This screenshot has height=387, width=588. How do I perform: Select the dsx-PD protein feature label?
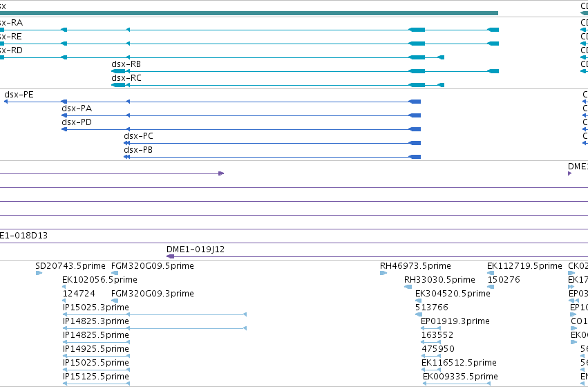(x=77, y=122)
